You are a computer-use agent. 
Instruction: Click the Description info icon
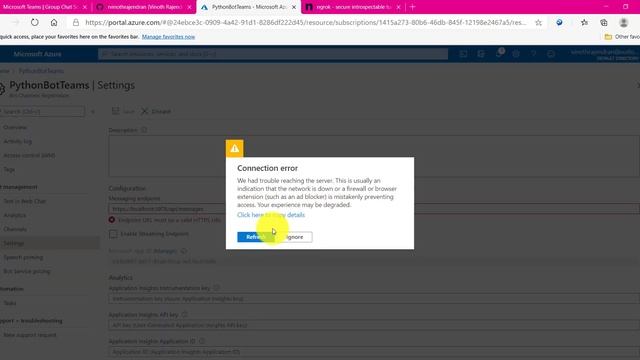(x=144, y=130)
